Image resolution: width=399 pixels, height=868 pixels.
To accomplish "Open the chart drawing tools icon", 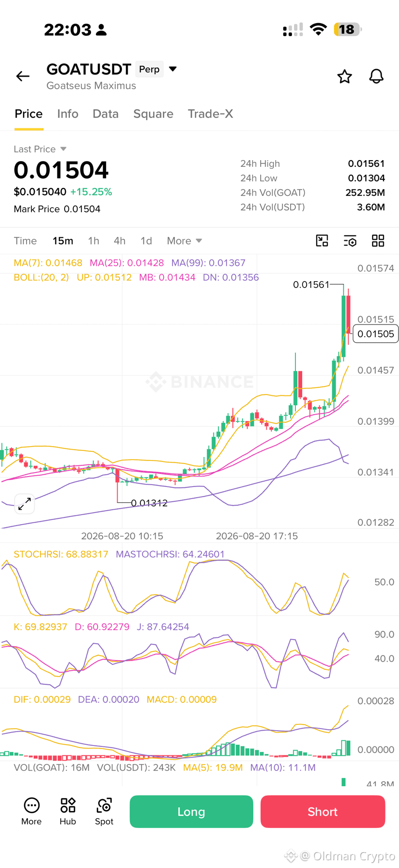I will [x=322, y=241].
